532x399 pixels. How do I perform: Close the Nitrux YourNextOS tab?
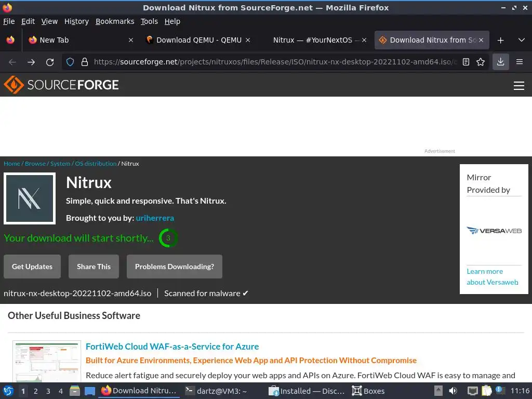[x=364, y=40]
